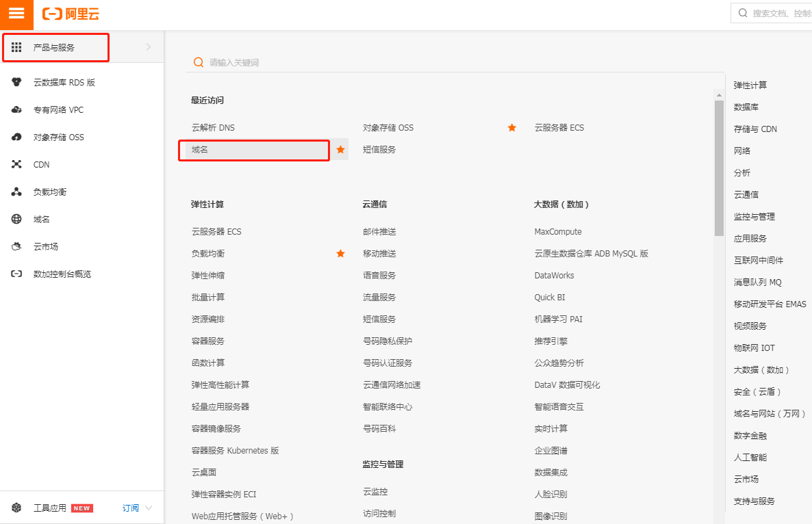Click the 云数据库 RDS 版 sidebar icon
The image size is (812, 524).
pyautogui.click(x=16, y=81)
